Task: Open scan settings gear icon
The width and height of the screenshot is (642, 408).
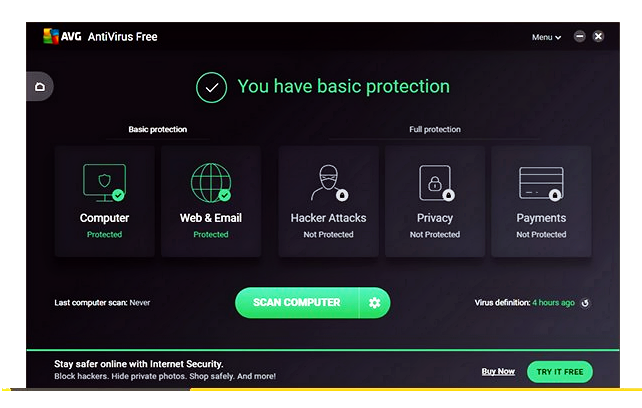Action: click(374, 303)
